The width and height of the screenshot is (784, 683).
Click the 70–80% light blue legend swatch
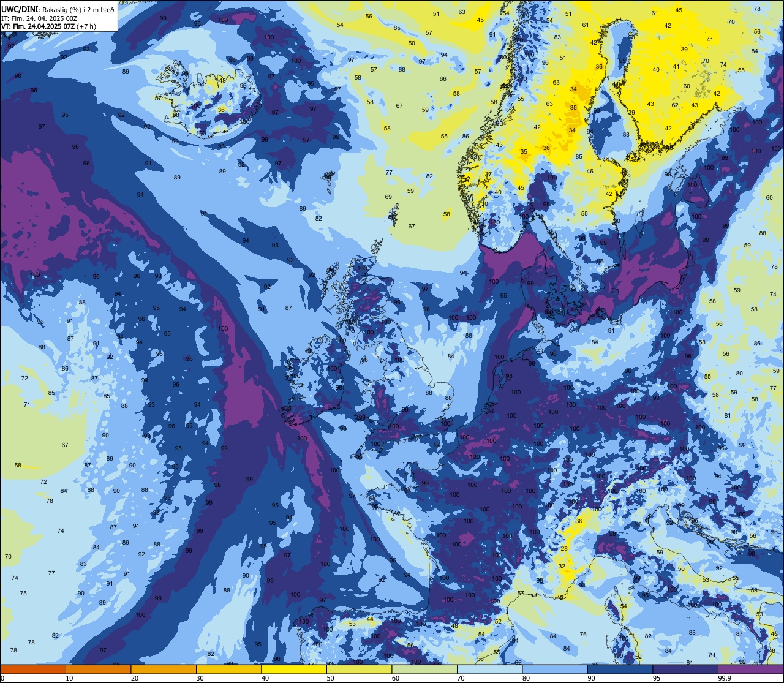pyautogui.click(x=489, y=669)
